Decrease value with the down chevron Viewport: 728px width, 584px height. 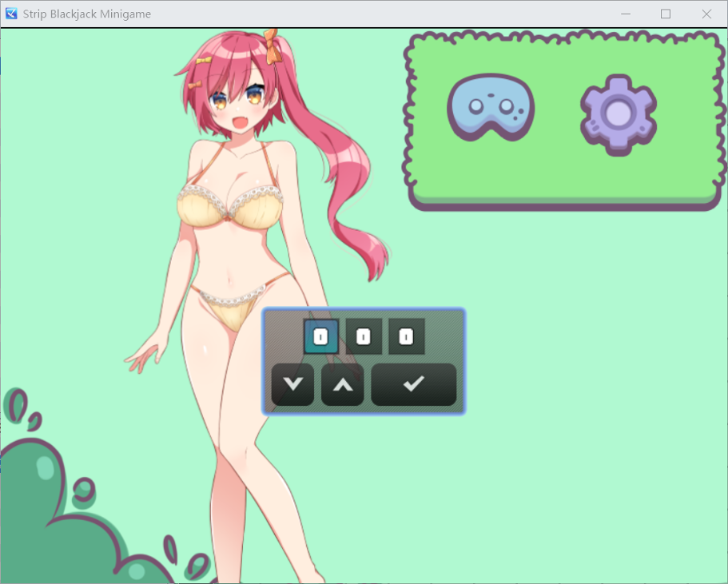[292, 384]
